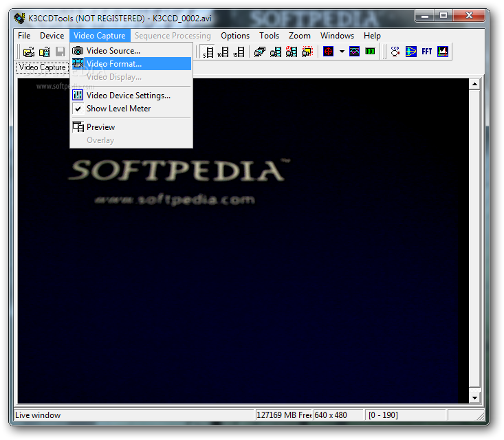Viewport: 504px width, 440px height.
Task: Activate the red crosshair target tool
Action: pyautogui.click(x=328, y=52)
